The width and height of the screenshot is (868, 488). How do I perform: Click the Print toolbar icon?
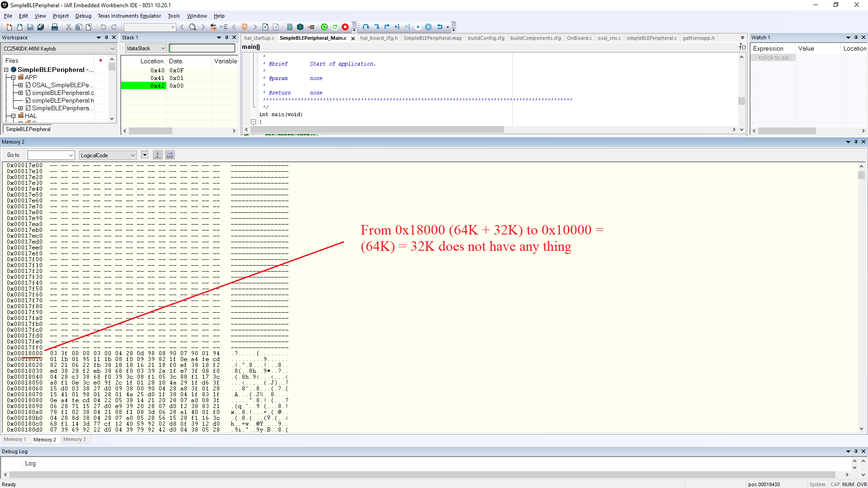[55, 27]
